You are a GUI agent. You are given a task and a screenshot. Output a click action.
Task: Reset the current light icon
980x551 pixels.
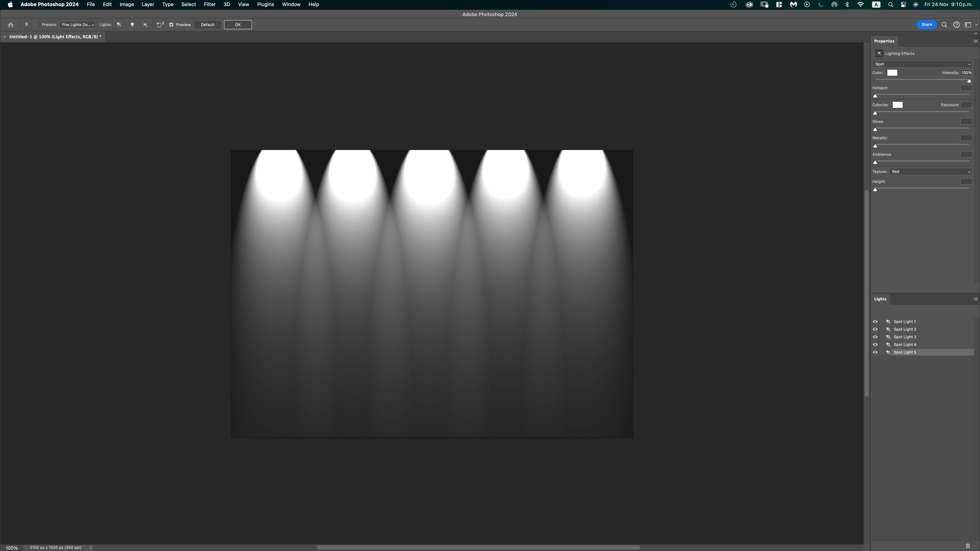(x=160, y=25)
